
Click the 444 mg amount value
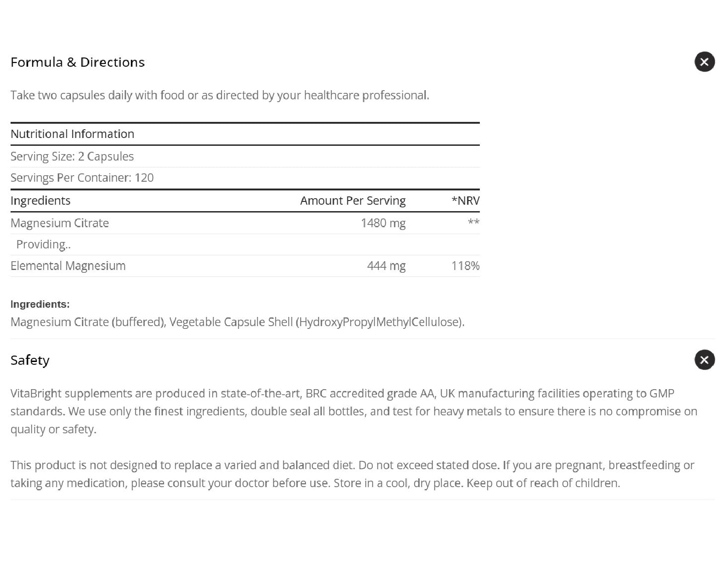tap(386, 266)
